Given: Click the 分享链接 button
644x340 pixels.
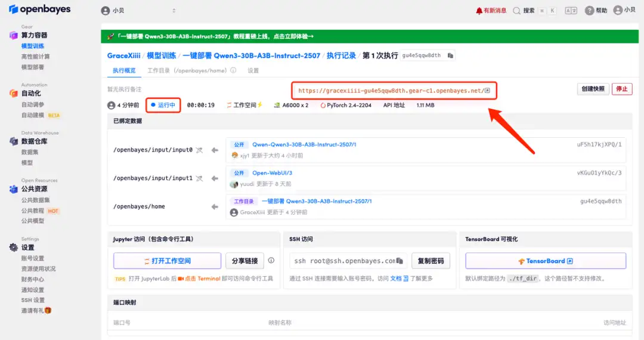Looking at the screenshot, I should coord(245,261).
